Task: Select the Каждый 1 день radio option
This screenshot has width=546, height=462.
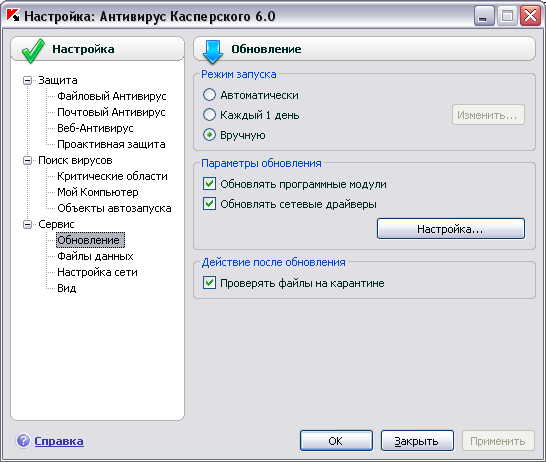Action: point(209,115)
